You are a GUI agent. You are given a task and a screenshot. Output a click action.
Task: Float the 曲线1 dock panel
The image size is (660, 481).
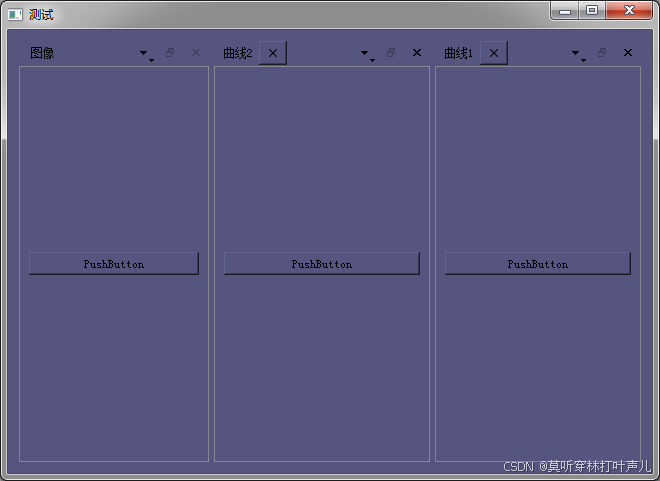point(602,53)
